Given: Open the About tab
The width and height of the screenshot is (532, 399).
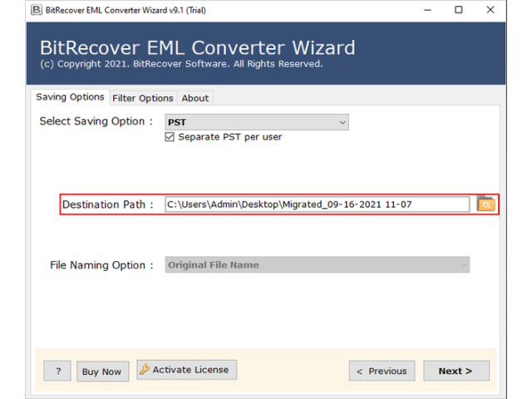Looking at the screenshot, I should click(195, 98).
